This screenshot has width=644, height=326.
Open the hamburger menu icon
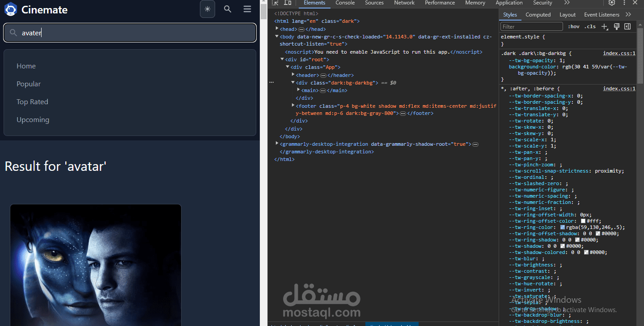point(247,9)
